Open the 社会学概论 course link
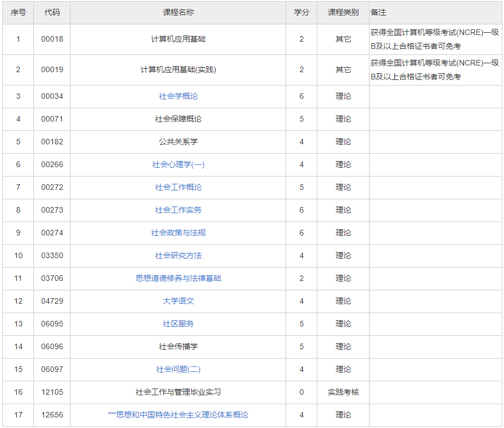The image size is (504, 428). [178, 97]
